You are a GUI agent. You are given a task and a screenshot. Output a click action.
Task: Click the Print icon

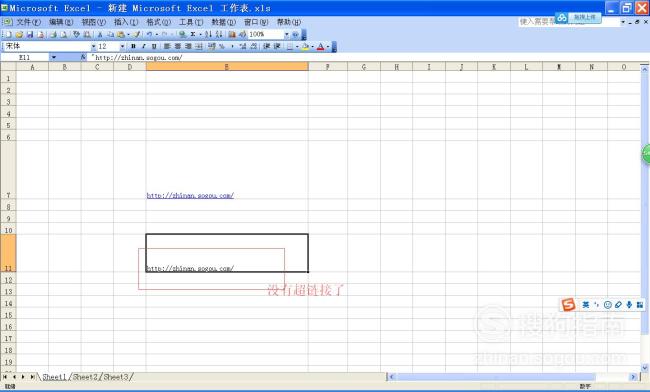[53, 34]
